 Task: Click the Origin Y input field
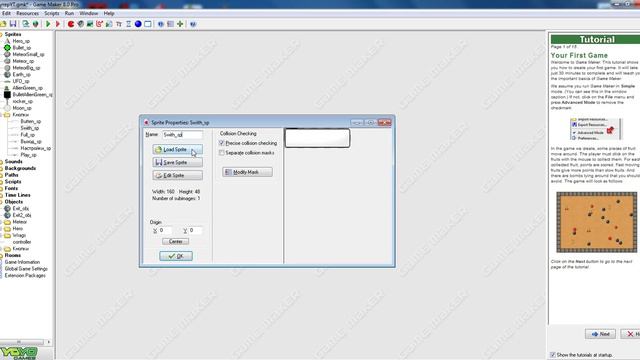(x=195, y=230)
